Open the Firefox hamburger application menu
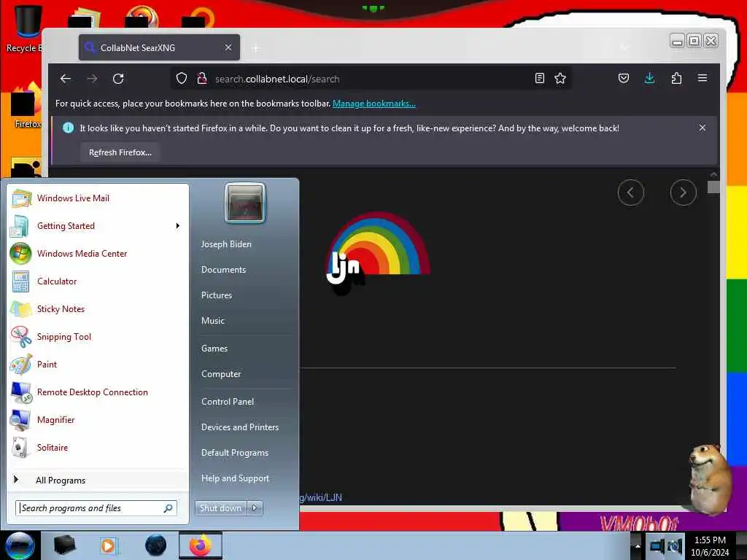 [703, 78]
